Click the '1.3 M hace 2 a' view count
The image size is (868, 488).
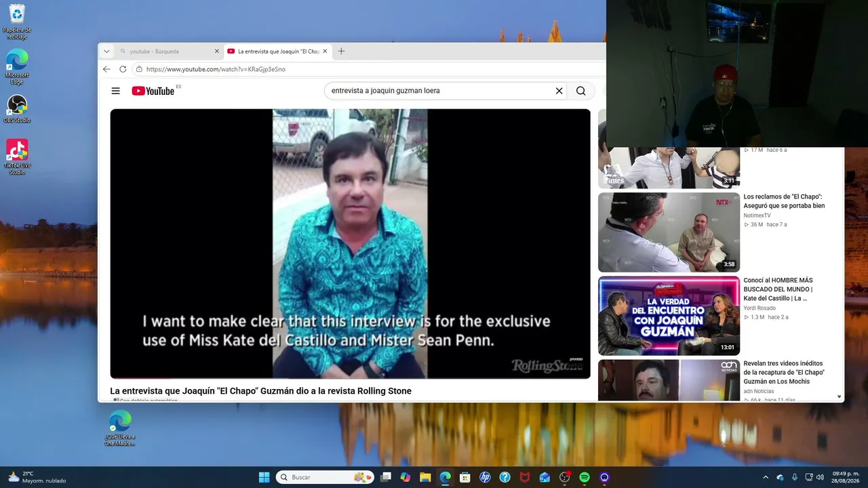[x=766, y=317]
